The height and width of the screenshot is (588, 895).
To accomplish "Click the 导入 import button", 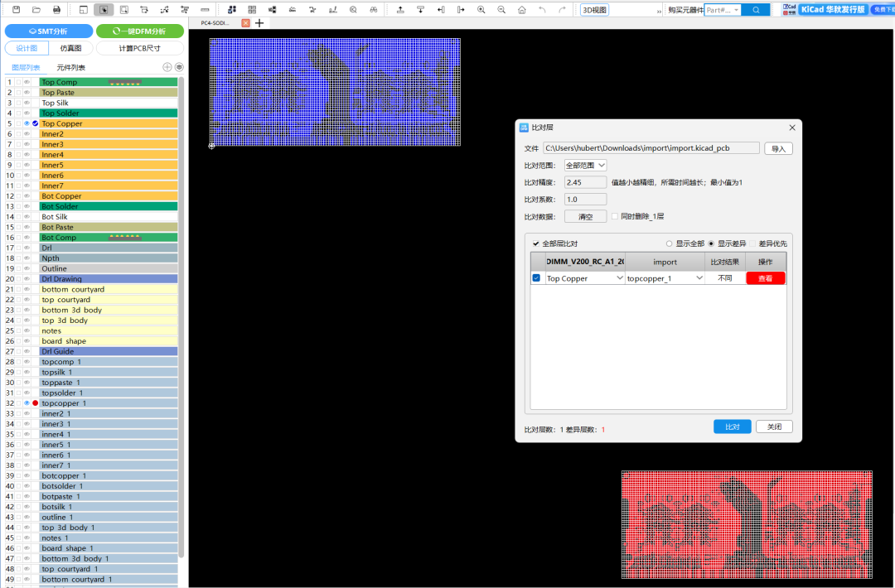I will click(778, 148).
